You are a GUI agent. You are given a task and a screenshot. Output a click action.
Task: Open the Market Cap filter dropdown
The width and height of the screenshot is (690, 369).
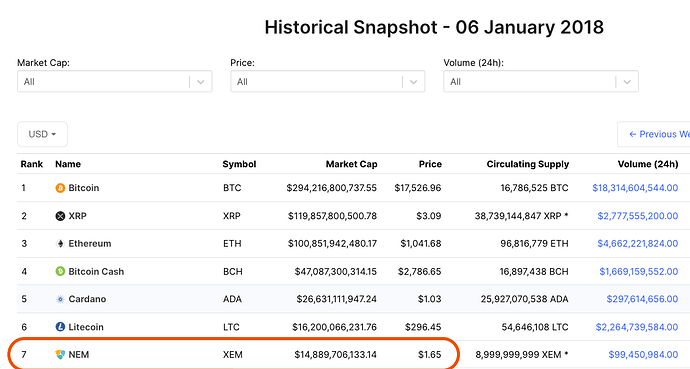coord(114,81)
